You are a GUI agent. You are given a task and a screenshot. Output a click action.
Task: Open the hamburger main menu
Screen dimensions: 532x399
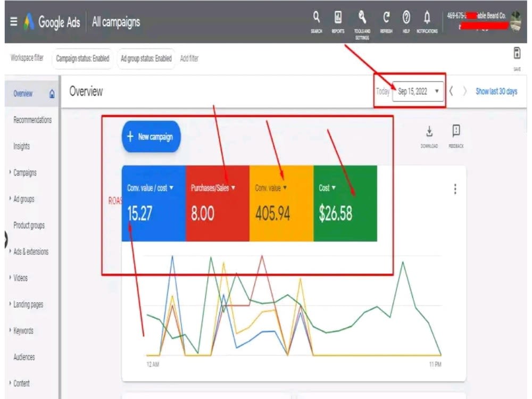point(14,22)
